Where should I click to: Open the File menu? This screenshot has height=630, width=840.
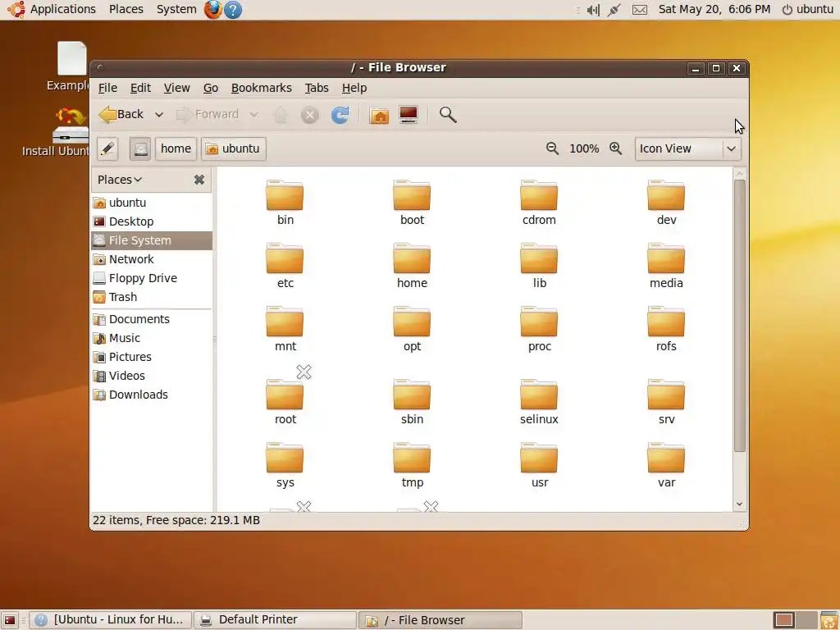tap(107, 88)
